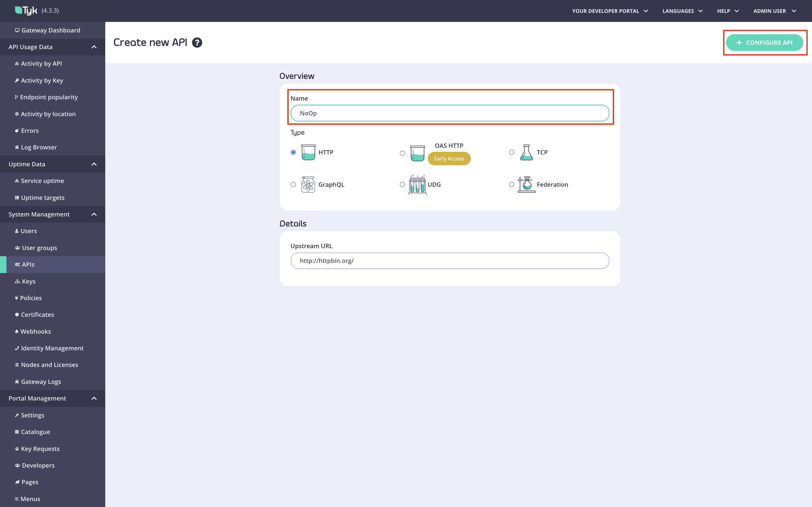812x507 pixels.
Task: Open the HELP menu
Action: click(x=727, y=11)
